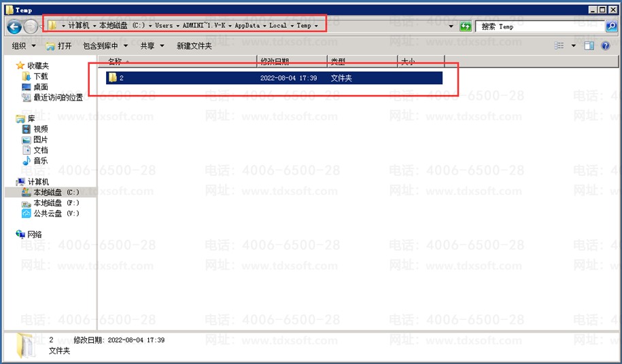Image resolution: width=622 pixels, height=364 pixels.
Task: Select 收藏夹 in the navigation pane
Action: click(x=38, y=66)
